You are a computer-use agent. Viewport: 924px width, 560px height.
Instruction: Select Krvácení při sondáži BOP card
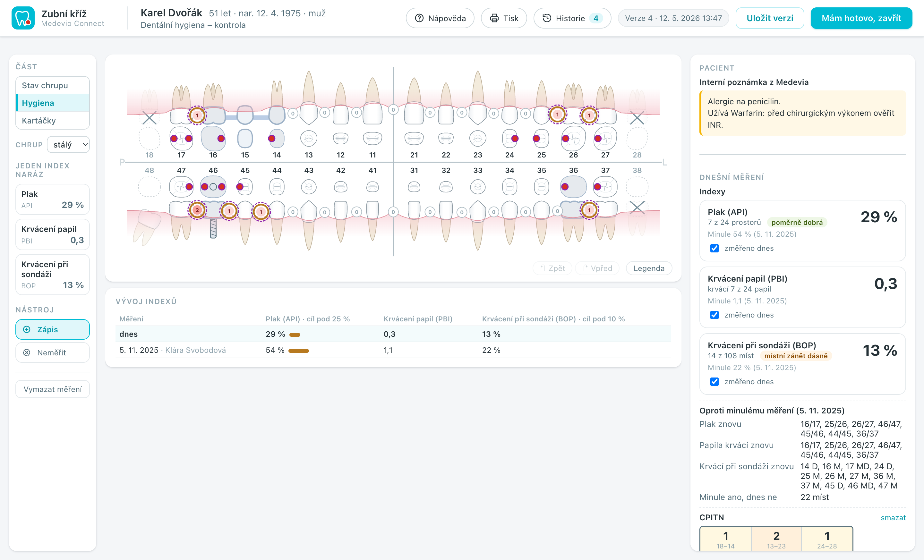(x=53, y=274)
